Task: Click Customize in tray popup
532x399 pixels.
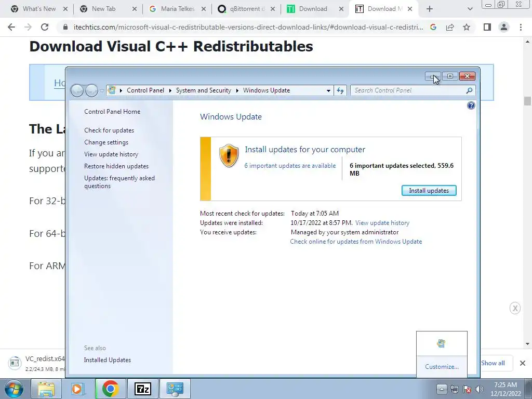Action: click(442, 367)
